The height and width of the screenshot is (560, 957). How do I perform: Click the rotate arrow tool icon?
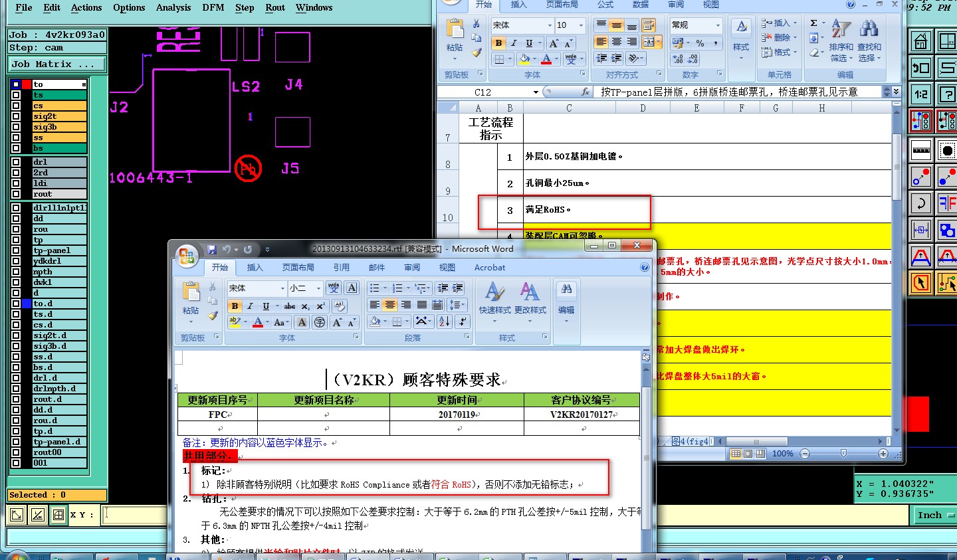click(x=921, y=203)
